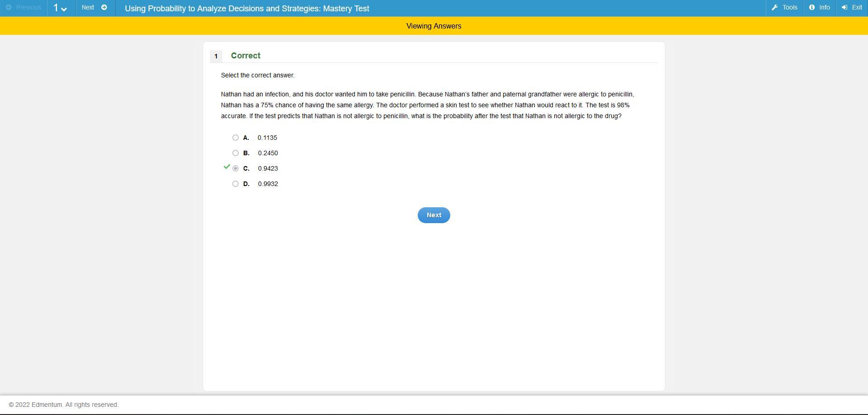This screenshot has width=868, height=415.
Task: Click answer text 0.1135
Action: pos(267,138)
